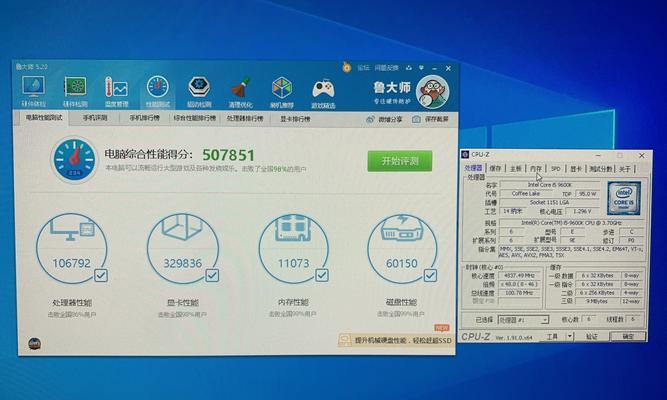667x400 pixels.
Task: Click the processor score 106792
Action: tap(71, 263)
